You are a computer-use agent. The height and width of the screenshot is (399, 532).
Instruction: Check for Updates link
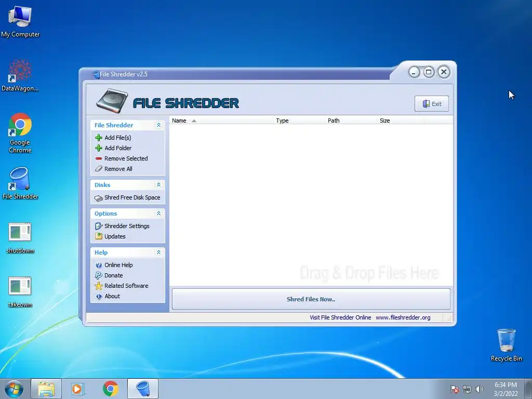point(115,236)
